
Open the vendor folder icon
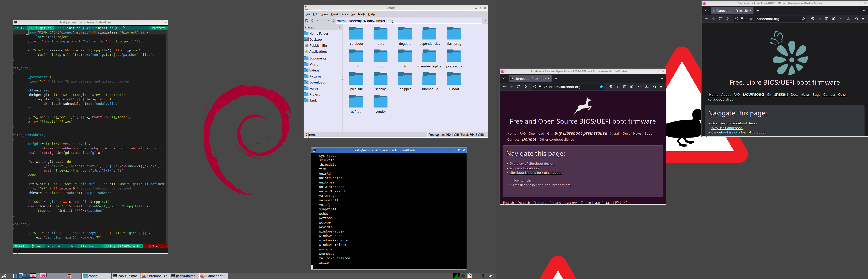[381, 104]
